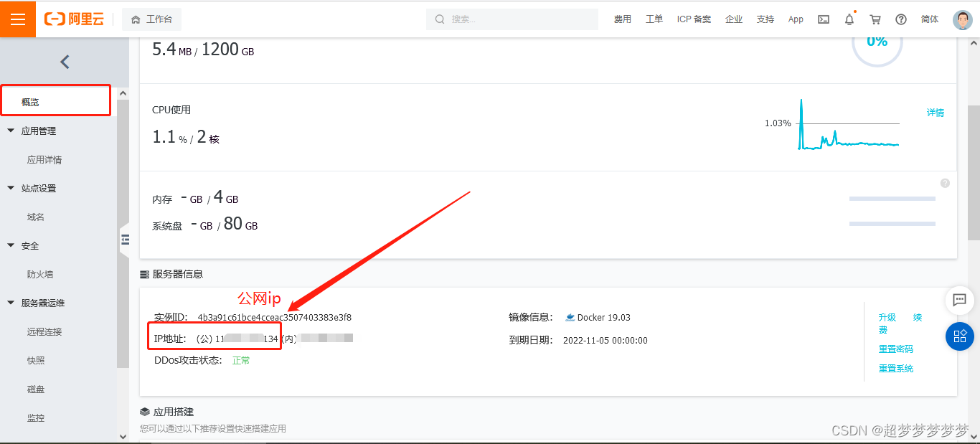Click sidebar scrollbar down arrow

pyautogui.click(x=123, y=435)
